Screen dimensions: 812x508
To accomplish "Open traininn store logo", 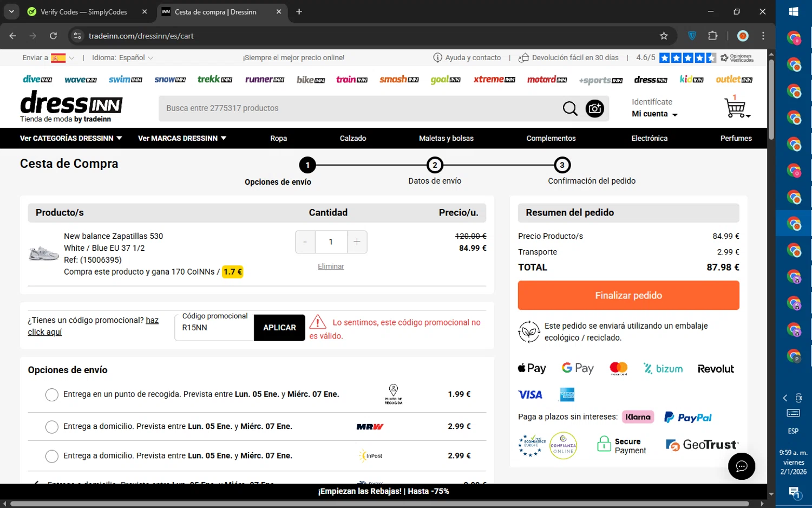I will pyautogui.click(x=352, y=80).
